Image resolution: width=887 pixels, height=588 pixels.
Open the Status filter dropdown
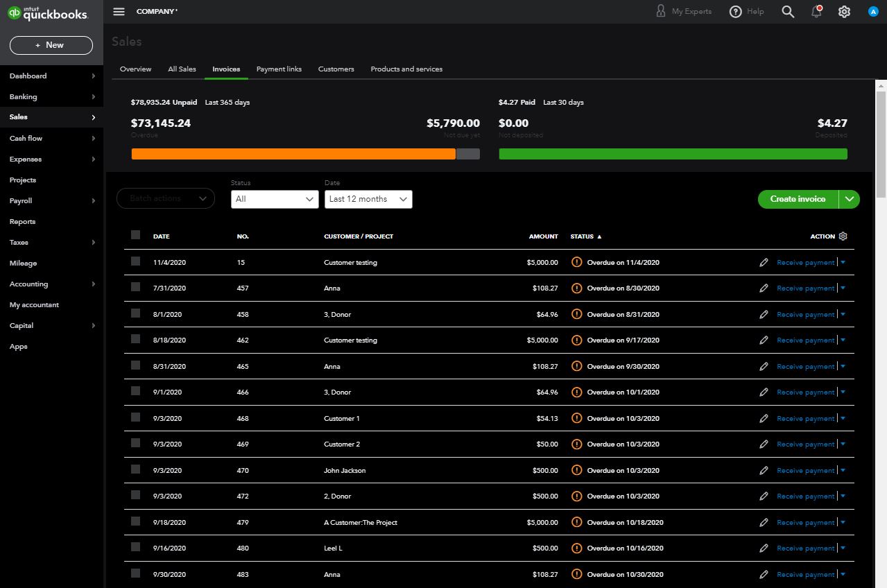click(x=275, y=199)
